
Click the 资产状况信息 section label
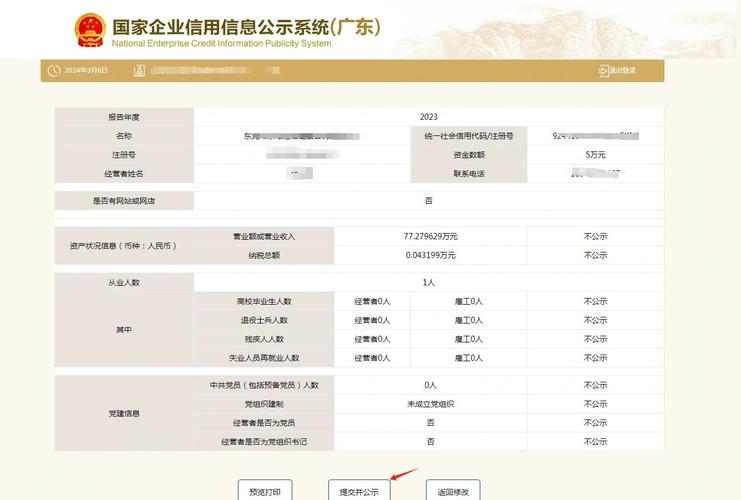pos(124,246)
